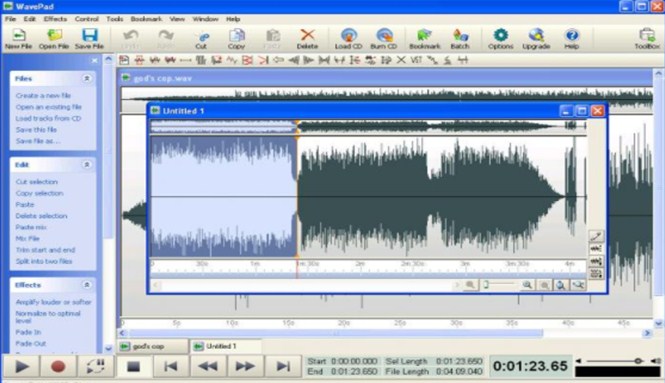Collapse the Files panel section
The width and height of the screenshot is (665, 383).
coord(87,78)
